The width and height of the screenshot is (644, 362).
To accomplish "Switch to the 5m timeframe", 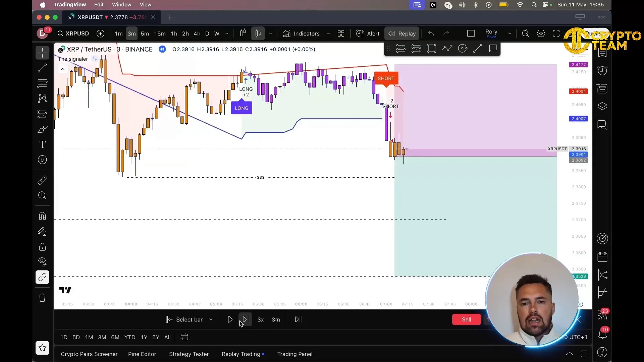I will [145, 34].
